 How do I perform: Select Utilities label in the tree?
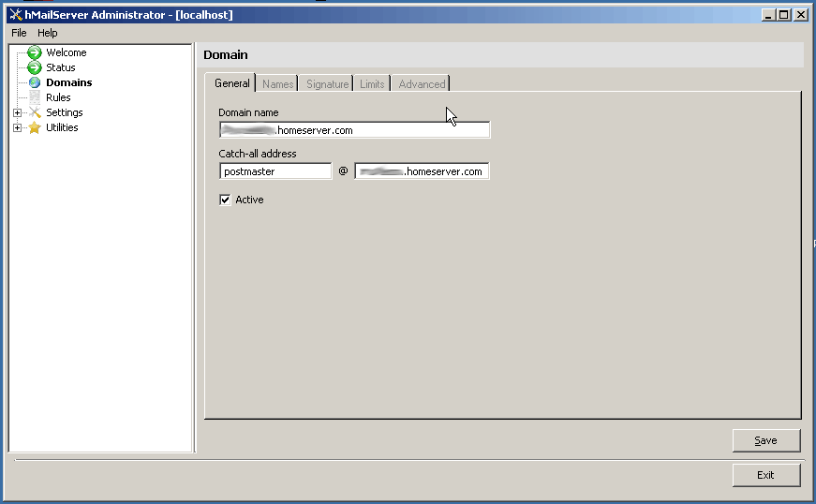(62, 127)
